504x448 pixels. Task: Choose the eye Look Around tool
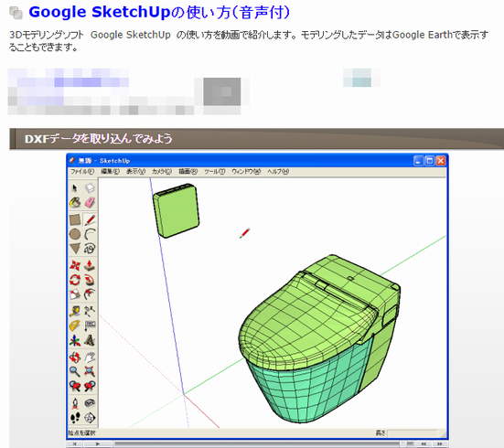tap(90, 403)
